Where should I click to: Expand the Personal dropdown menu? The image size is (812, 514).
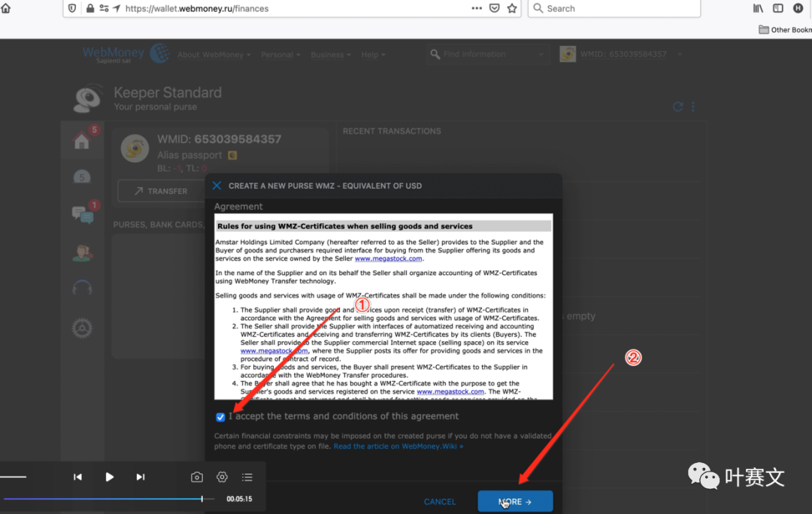pos(280,55)
